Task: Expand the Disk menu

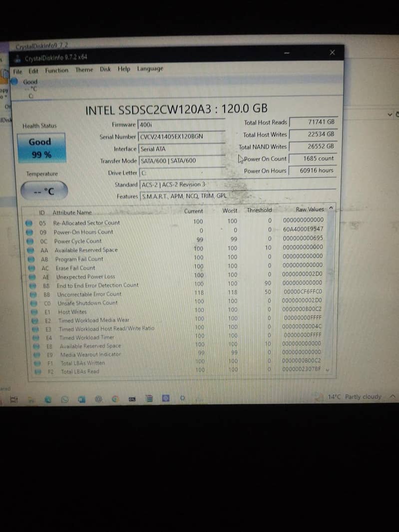Action: point(105,69)
